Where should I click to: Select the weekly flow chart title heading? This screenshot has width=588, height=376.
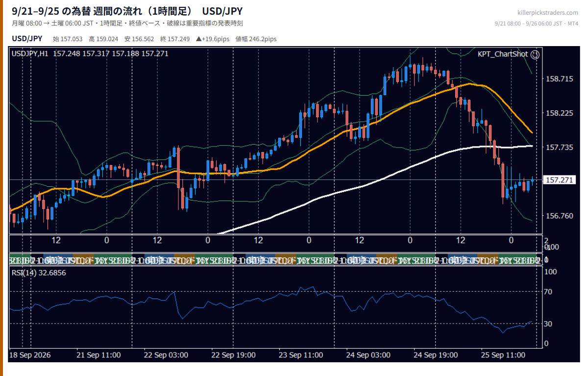coord(127,11)
